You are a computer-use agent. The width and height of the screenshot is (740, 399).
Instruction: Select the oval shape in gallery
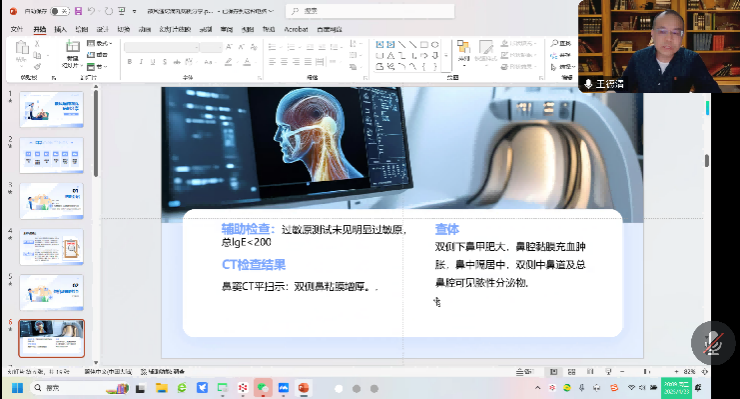(435, 44)
